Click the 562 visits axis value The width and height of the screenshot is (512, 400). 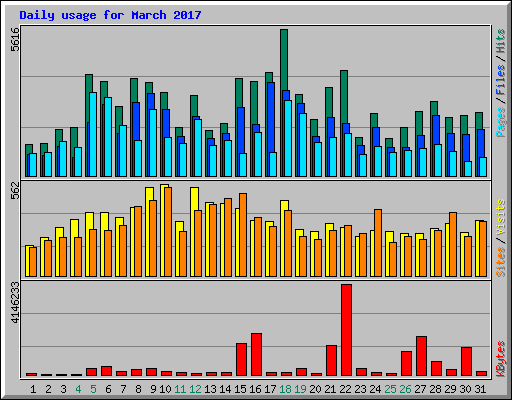pyautogui.click(x=15, y=190)
